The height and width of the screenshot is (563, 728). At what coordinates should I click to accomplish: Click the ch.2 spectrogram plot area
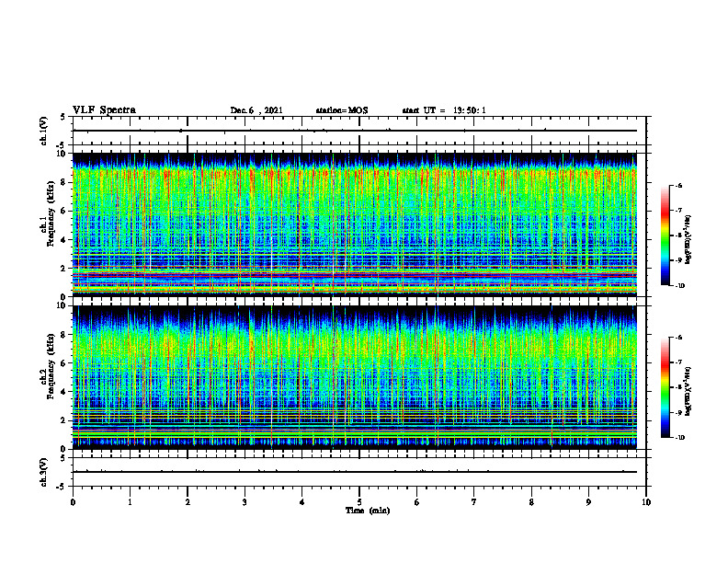point(355,377)
